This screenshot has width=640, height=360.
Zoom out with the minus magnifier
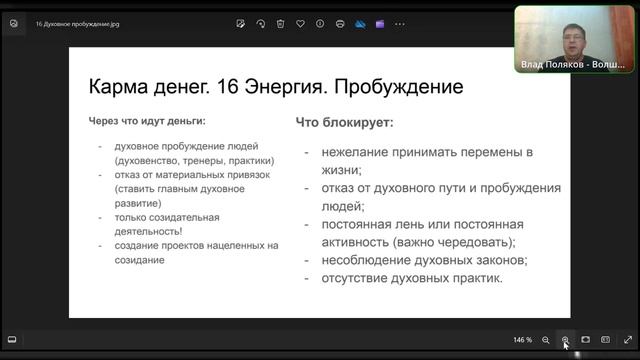coord(546,340)
